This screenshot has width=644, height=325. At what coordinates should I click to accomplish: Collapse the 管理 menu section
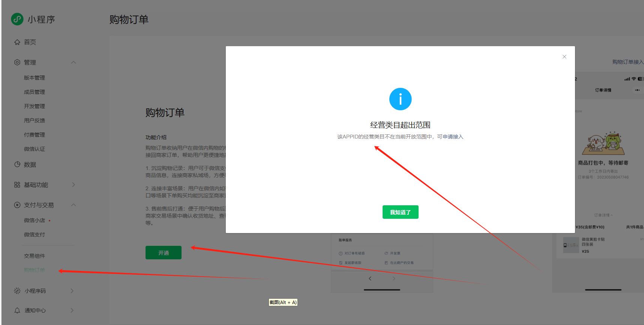74,62
